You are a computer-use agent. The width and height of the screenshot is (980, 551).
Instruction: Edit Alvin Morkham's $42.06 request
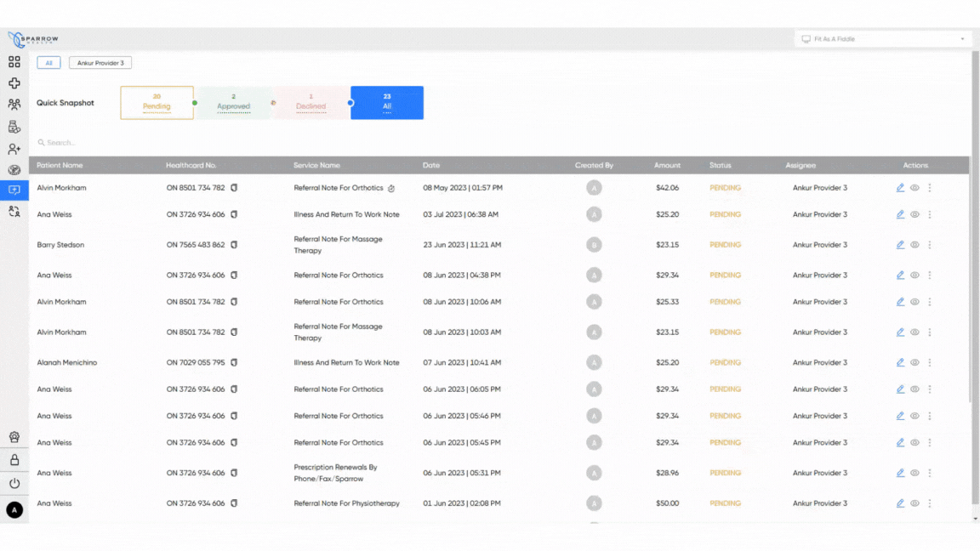pos(900,188)
